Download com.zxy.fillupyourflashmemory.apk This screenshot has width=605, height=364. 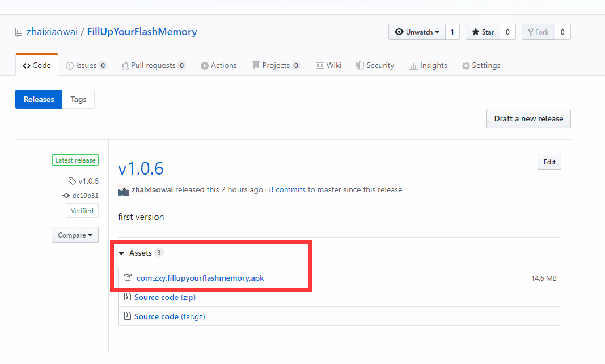[200, 278]
